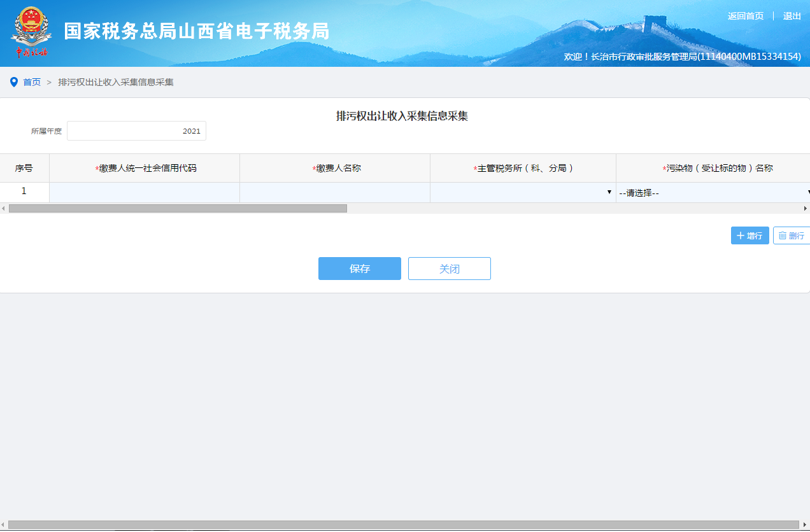Click 排污权出让收入采集信息采集 breadcrumb text
Screen dimensions: 810x532
116,82
